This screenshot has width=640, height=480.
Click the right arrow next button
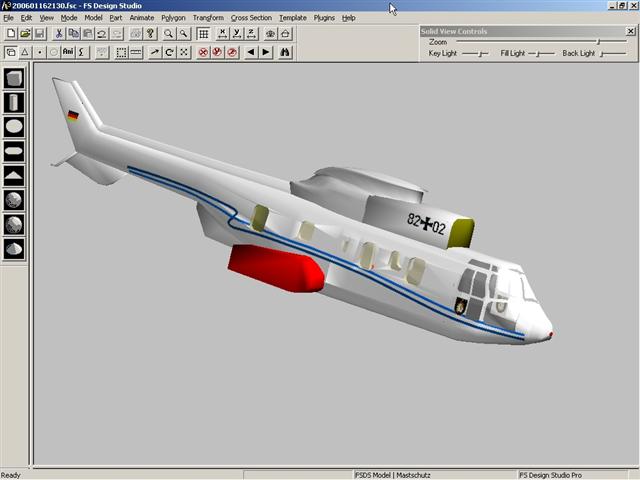(266, 52)
